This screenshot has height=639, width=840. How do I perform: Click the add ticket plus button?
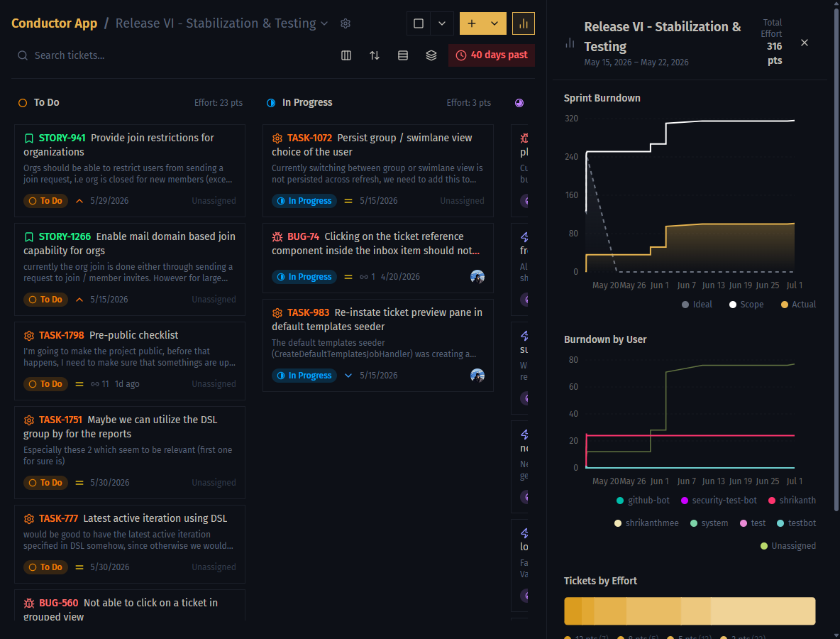[x=471, y=23]
